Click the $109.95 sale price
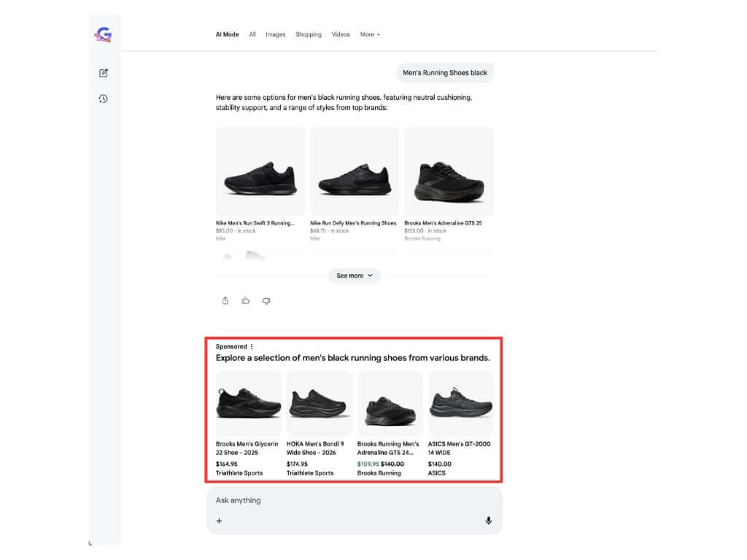Screen dimensions: 747x560 pyautogui.click(x=368, y=464)
